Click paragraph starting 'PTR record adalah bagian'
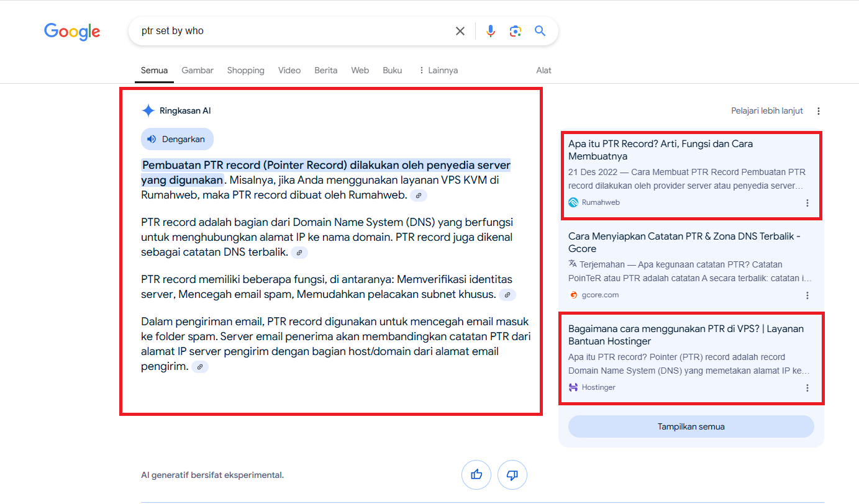The height and width of the screenshot is (504, 859). tap(327, 237)
